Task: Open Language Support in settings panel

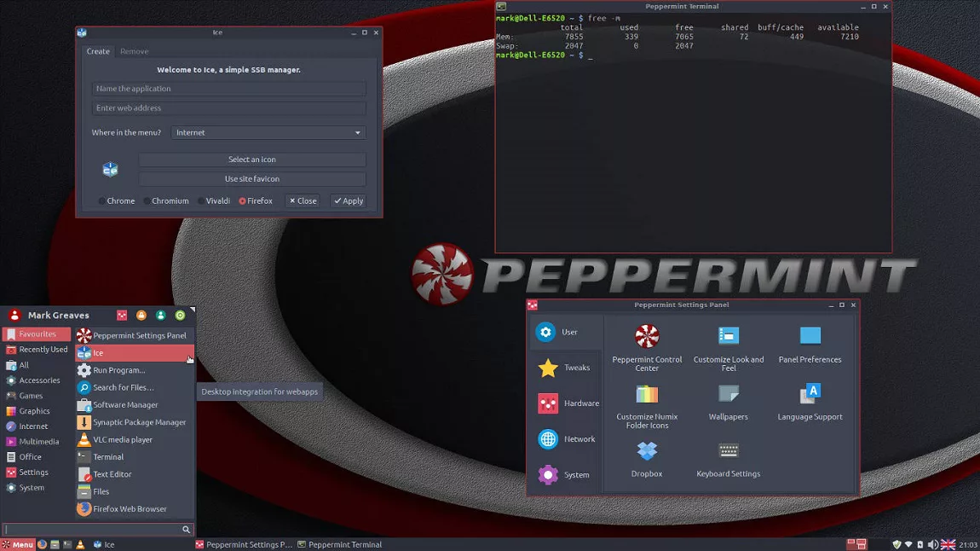Action: coord(810,402)
